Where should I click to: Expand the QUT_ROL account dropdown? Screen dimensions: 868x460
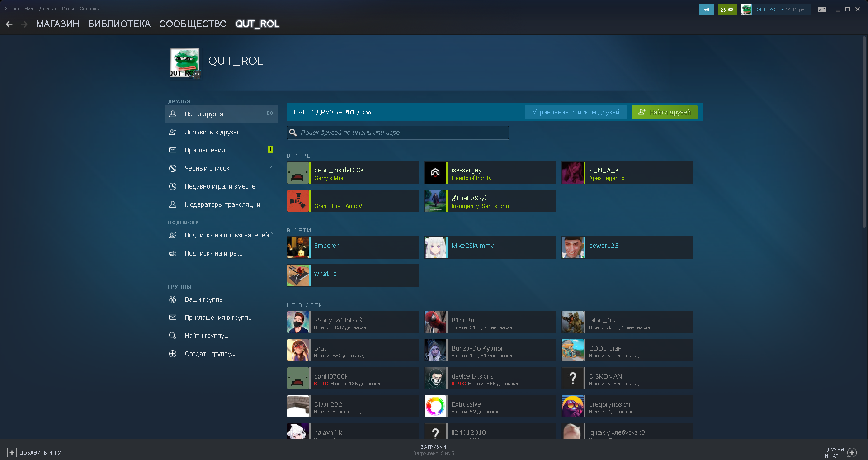pos(782,9)
